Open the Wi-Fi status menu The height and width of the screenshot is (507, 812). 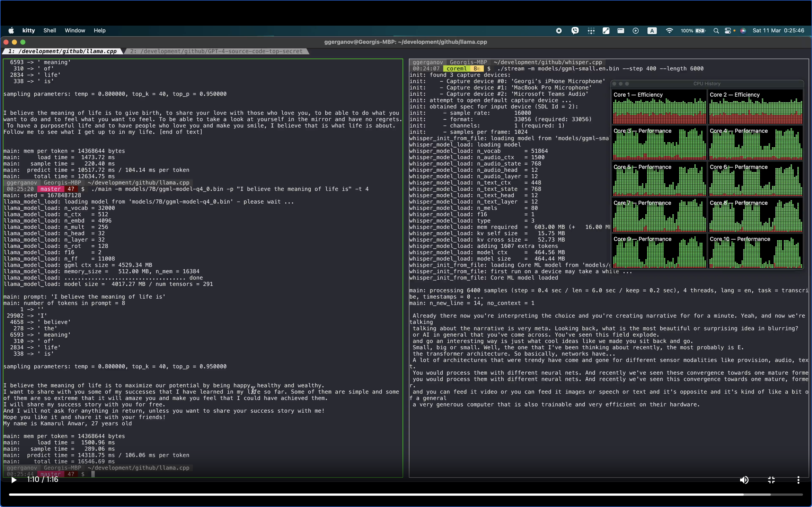pyautogui.click(x=669, y=30)
